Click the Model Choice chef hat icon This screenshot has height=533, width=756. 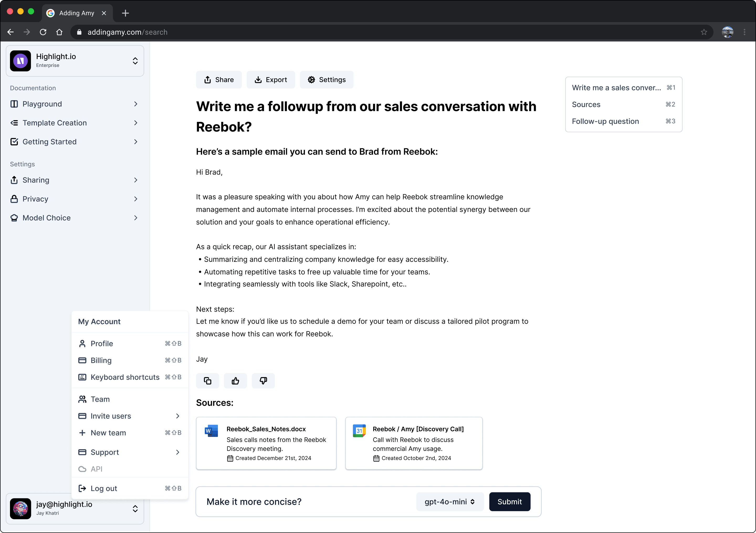click(14, 218)
